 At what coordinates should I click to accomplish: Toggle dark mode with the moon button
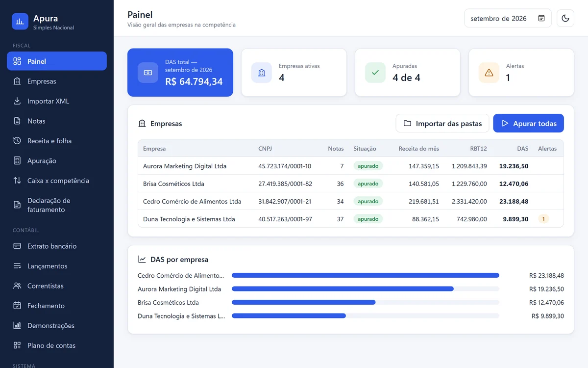point(565,18)
